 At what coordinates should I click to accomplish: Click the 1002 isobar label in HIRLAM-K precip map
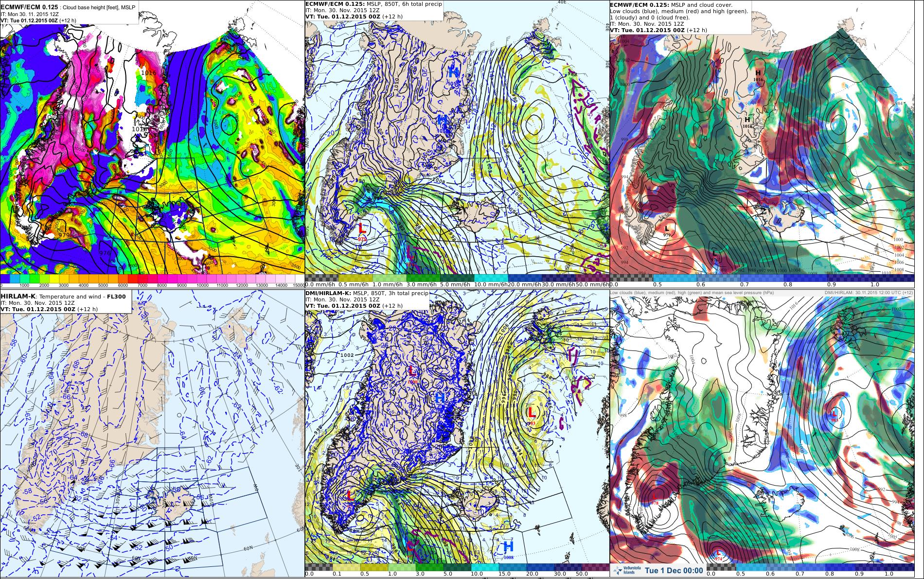point(347,355)
